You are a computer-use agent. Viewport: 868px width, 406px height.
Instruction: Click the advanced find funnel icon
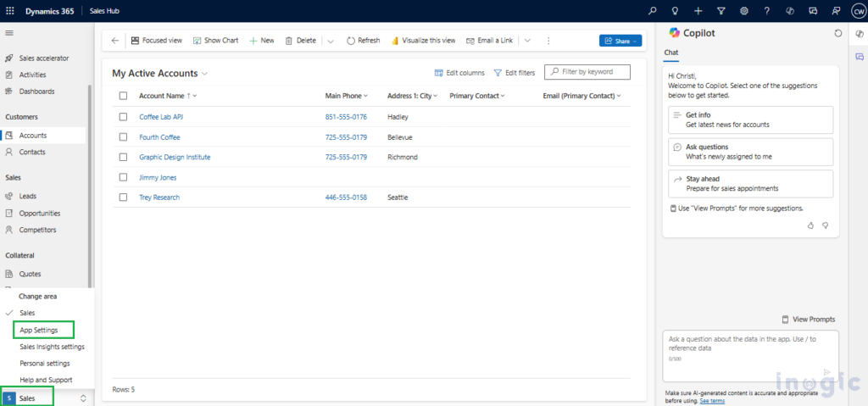[721, 10]
